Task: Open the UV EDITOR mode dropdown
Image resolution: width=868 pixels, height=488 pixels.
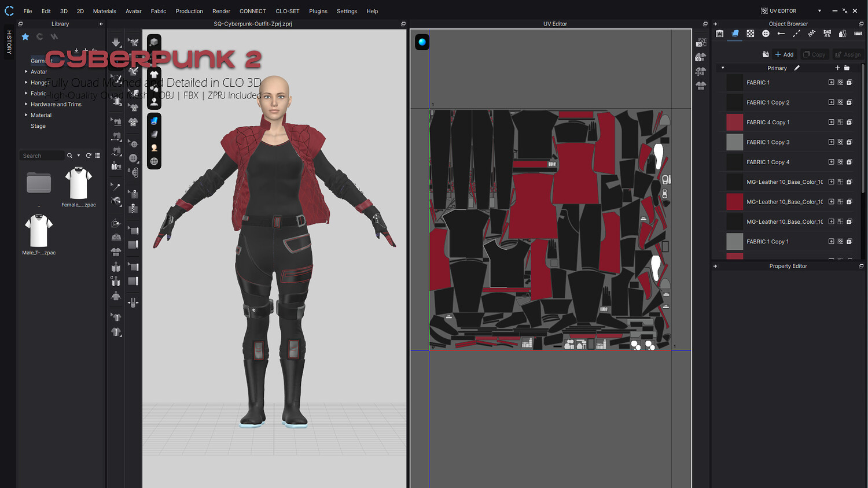Action: (x=819, y=11)
